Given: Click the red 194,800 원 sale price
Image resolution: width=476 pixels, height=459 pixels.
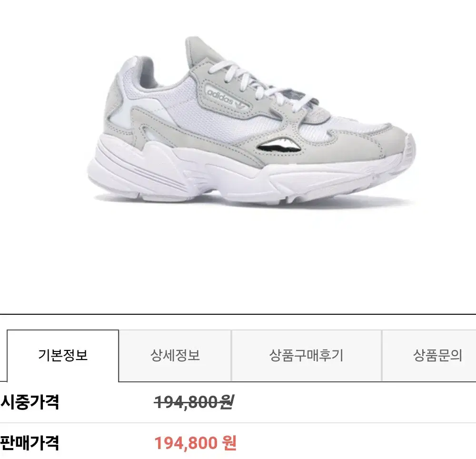Looking at the screenshot, I should [195, 443].
